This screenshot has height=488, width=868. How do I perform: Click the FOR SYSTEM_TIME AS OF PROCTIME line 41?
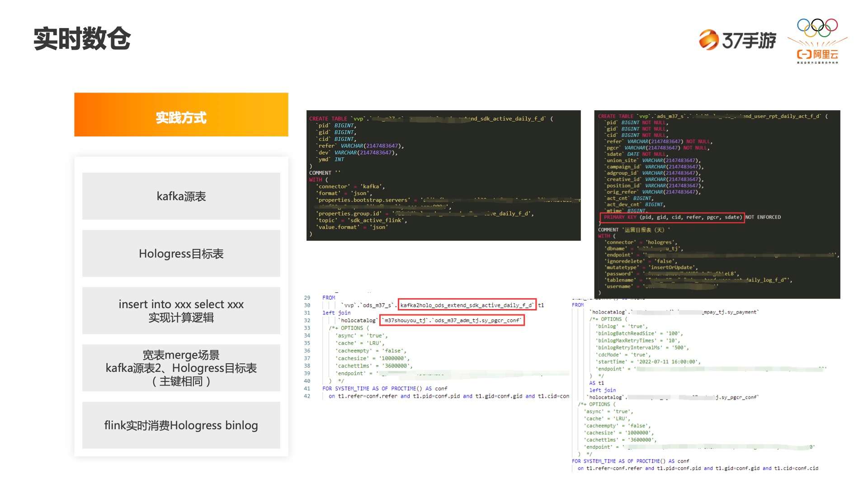[385, 389]
